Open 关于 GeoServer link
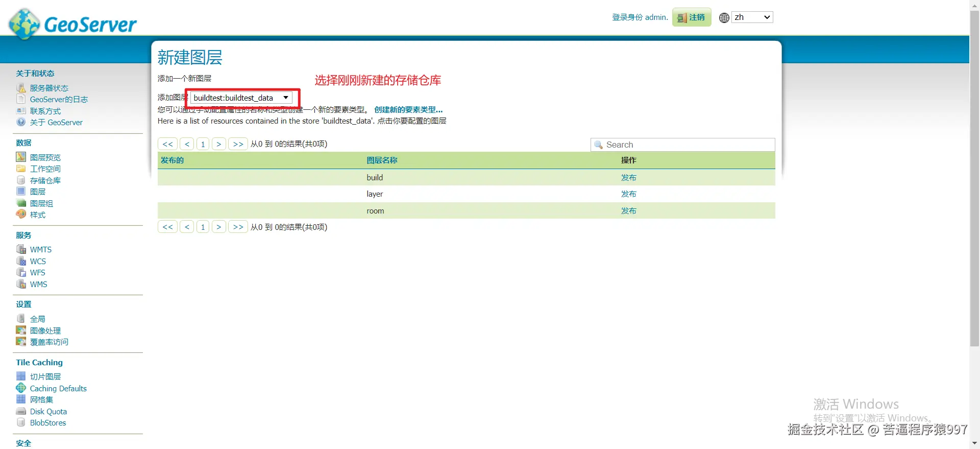This screenshot has width=980, height=449. click(x=56, y=123)
